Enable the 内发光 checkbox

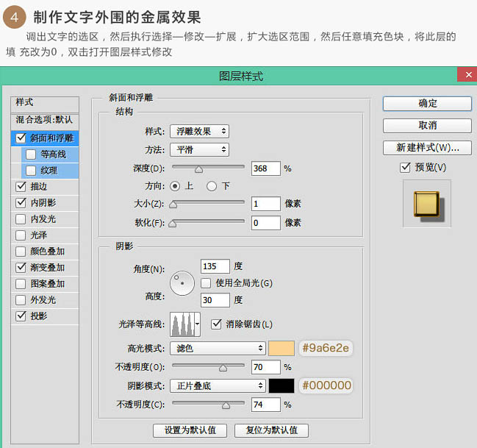21,218
